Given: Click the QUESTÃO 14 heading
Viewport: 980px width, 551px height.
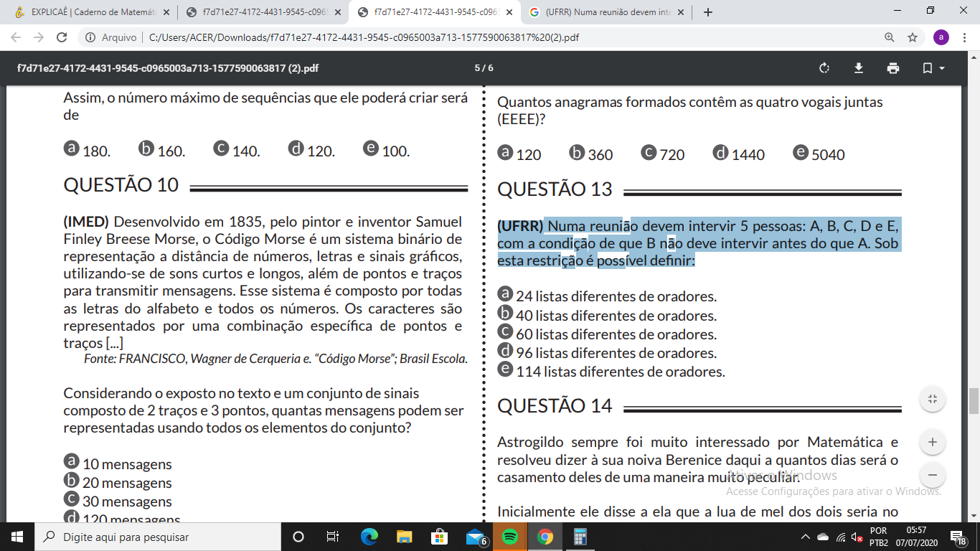Looking at the screenshot, I should 555,406.
